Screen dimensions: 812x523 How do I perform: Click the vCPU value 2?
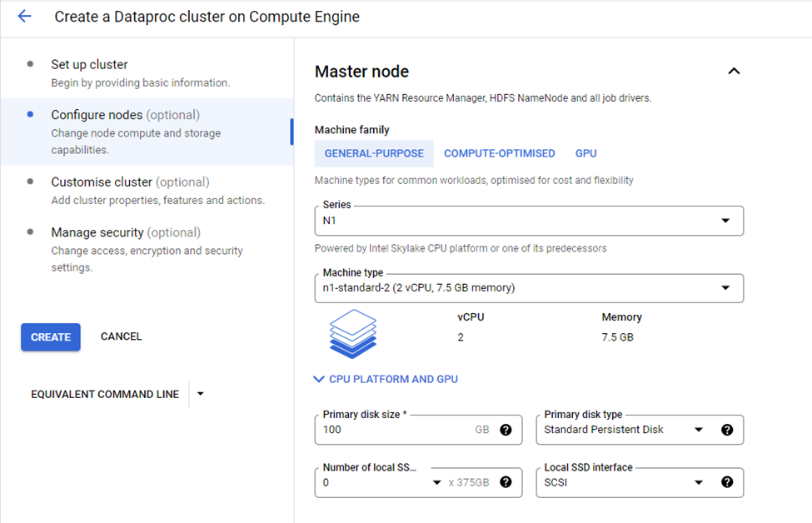pos(461,337)
